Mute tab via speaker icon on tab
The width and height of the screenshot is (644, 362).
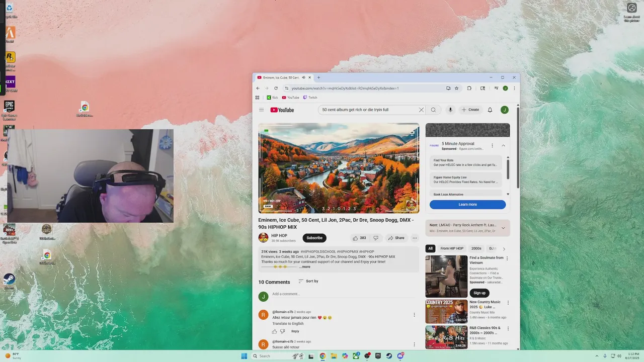point(303,77)
